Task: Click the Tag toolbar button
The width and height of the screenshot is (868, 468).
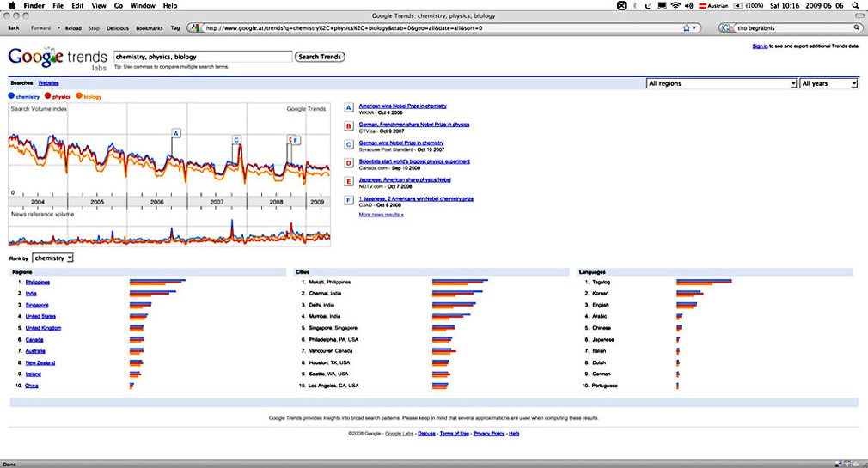Action: 175,27
